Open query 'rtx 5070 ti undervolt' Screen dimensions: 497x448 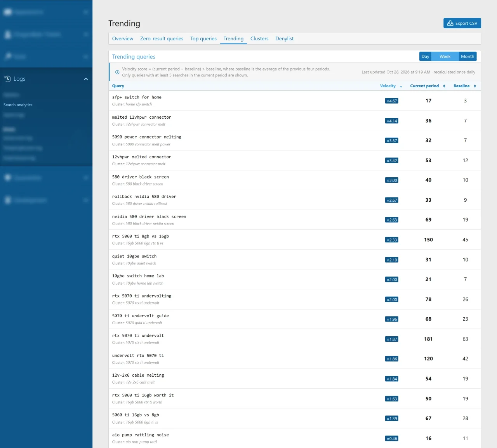138,336
